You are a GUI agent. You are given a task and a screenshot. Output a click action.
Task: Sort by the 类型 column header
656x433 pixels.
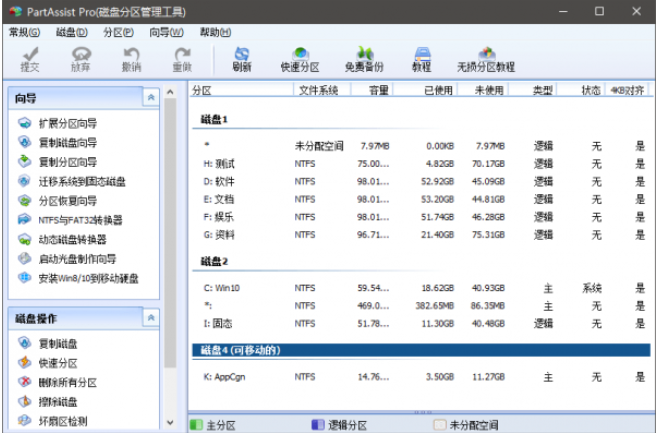pyautogui.click(x=533, y=90)
